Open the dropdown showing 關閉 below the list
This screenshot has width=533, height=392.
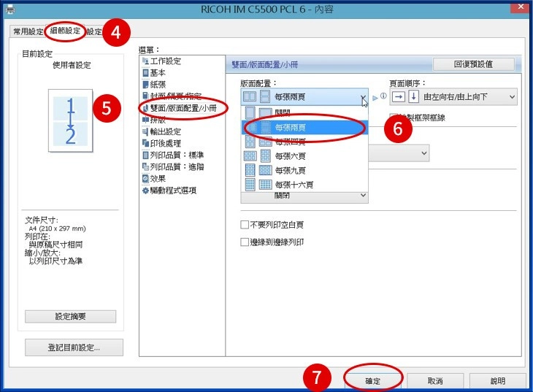(x=304, y=196)
